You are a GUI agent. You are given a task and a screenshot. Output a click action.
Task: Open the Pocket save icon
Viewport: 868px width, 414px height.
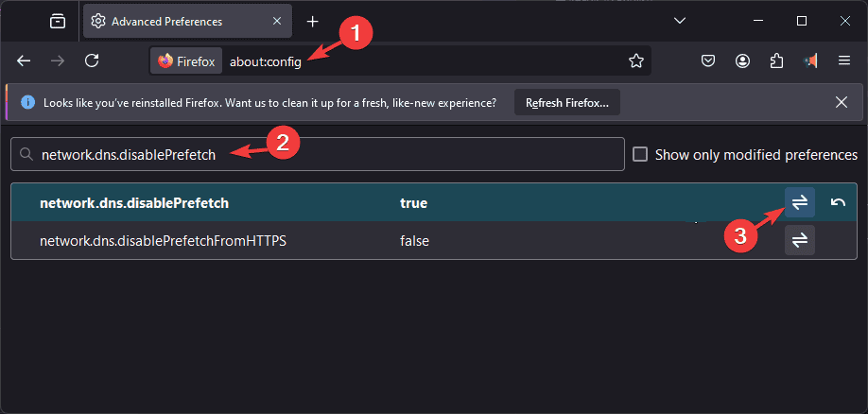click(x=708, y=60)
